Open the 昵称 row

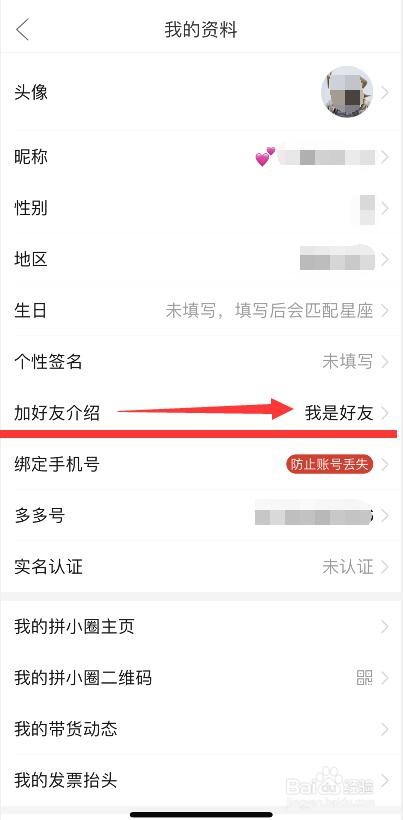(201, 156)
